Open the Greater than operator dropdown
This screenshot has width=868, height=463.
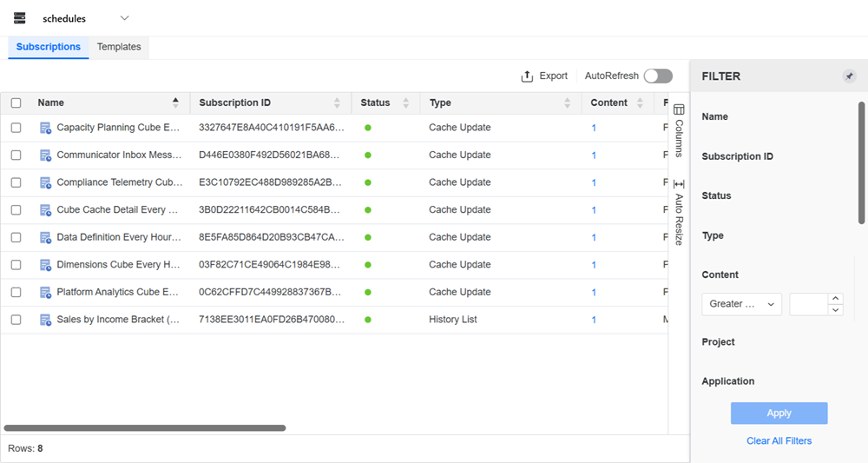pyautogui.click(x=741, y=304)
